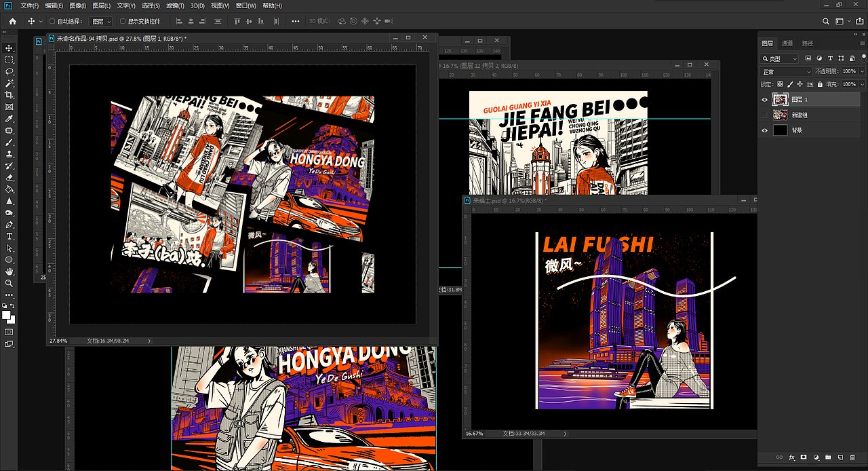This screenshot has width=868, height=471.
Task: Show the 新建组 layer via visibility box
Action: [765, 115]
